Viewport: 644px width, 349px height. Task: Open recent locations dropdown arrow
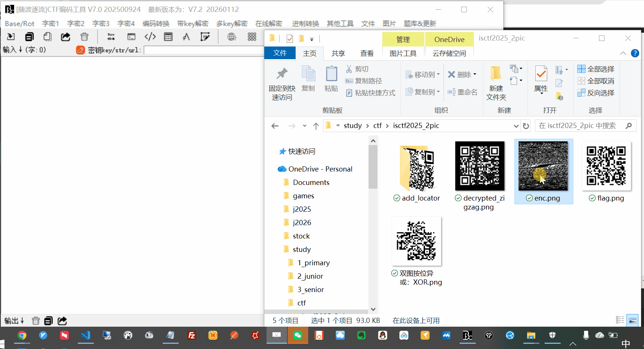click(x=305, y=126)
